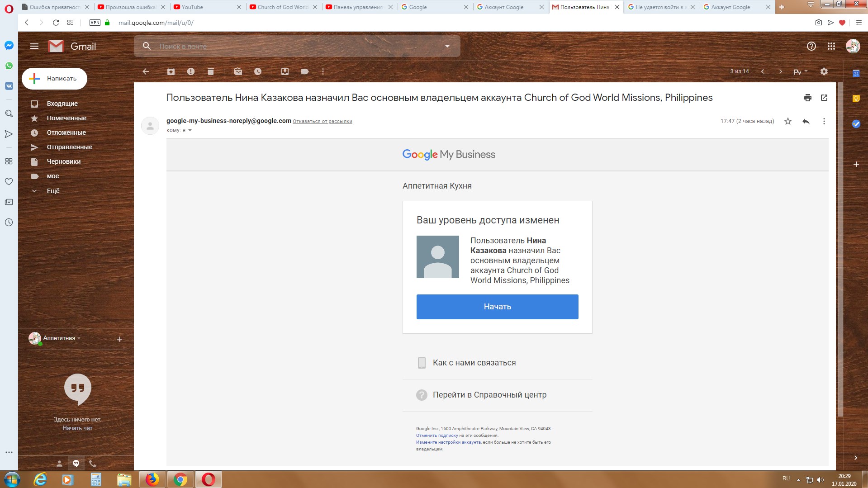Image resolution: width=868 pixels, height=488 pixels.
Task: Show the older message arrow
Action: (x=781, y=71)
